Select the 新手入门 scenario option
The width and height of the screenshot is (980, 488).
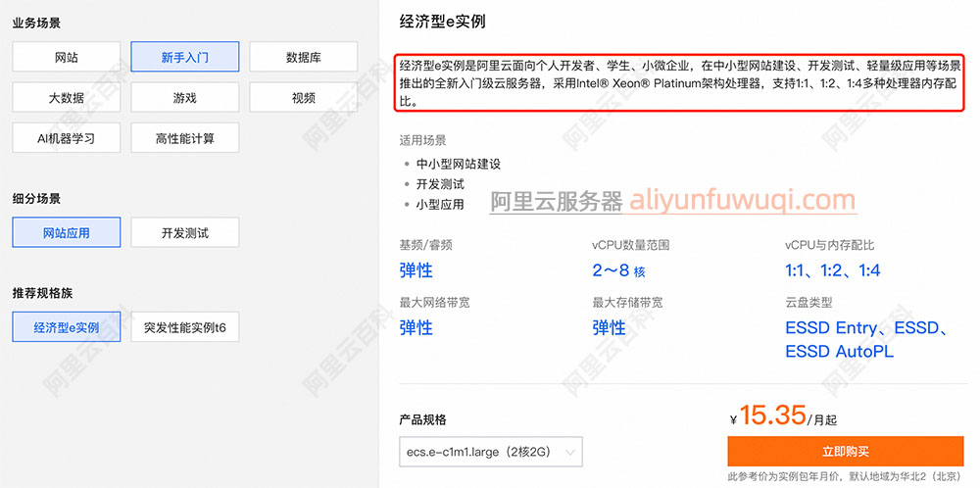[185, 58]
